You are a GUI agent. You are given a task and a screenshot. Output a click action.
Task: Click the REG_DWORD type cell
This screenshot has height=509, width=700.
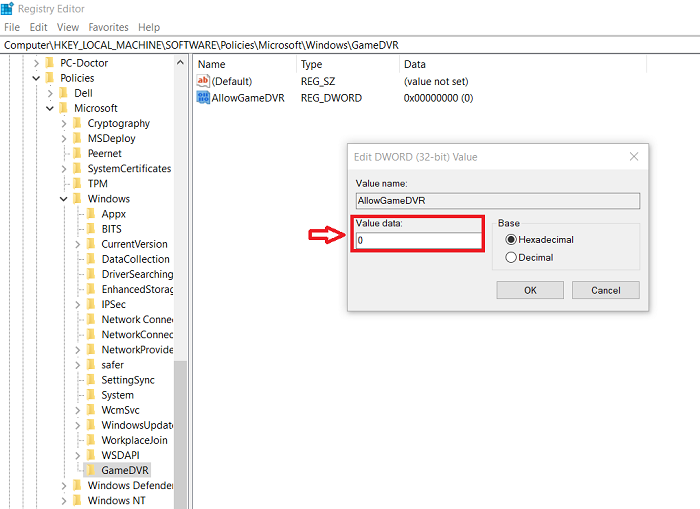click(331, 98)
